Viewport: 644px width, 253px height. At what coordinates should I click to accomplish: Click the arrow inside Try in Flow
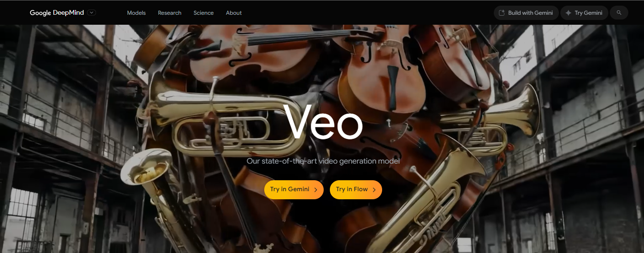tap(374, 190)
